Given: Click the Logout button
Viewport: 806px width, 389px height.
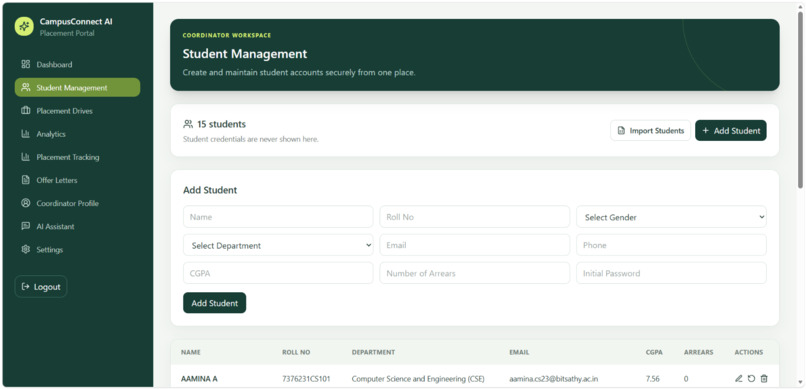Looking at the screenshot, I should tap(41, 287).
